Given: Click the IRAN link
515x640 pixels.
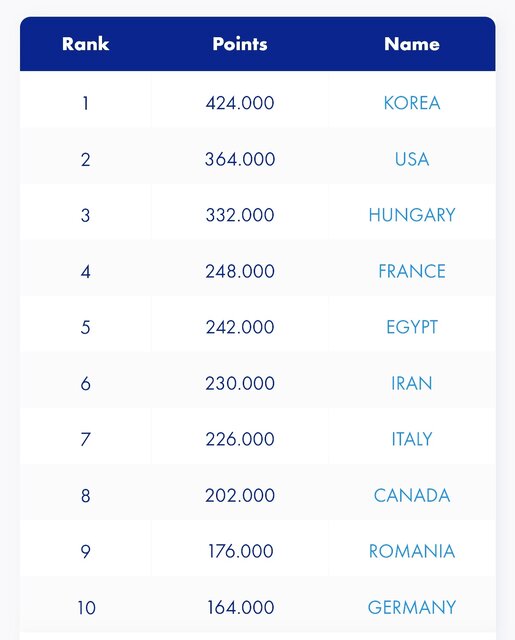Looking at the screenshot, I should (x=412, y=383).
